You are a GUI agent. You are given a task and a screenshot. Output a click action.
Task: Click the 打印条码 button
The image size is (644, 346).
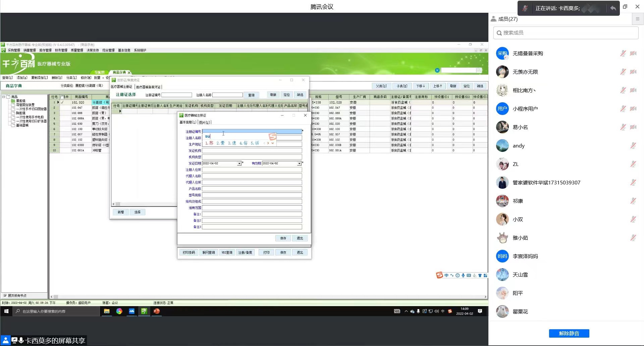[189, 252]
